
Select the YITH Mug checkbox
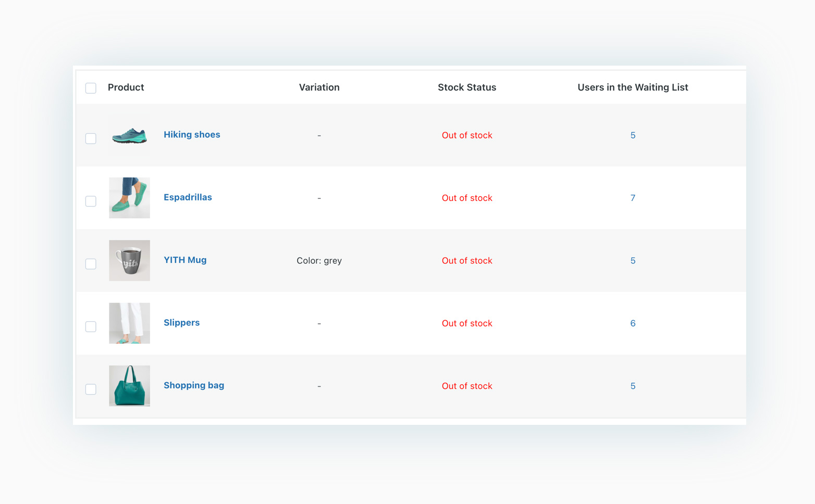click(91, 264)
